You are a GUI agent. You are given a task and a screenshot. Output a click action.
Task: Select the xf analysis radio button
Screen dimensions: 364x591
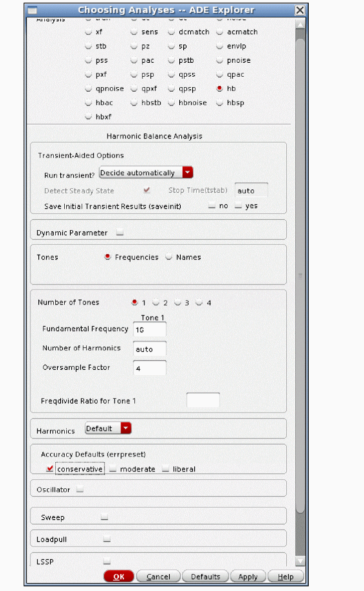[88, 32]
